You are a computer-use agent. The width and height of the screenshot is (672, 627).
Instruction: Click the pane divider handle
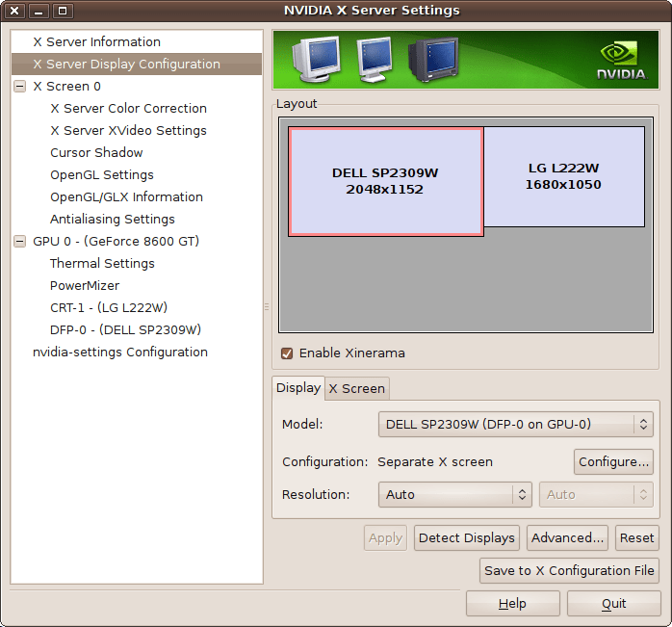267,306
